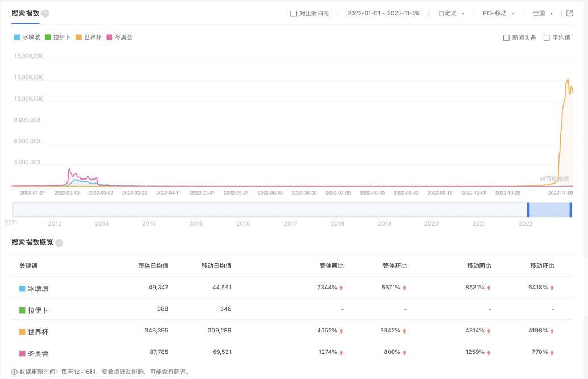Click the 移动日均值 column header

(x=216, y=266)
